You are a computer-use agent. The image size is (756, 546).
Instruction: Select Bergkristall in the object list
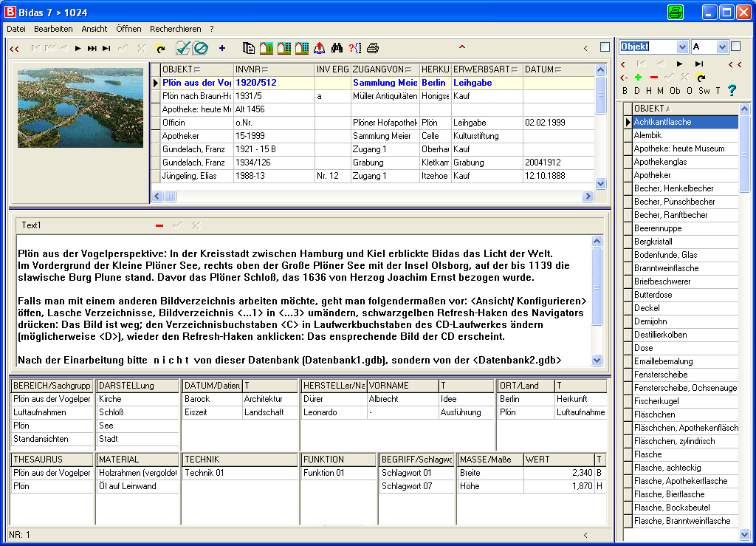[685, 241]
